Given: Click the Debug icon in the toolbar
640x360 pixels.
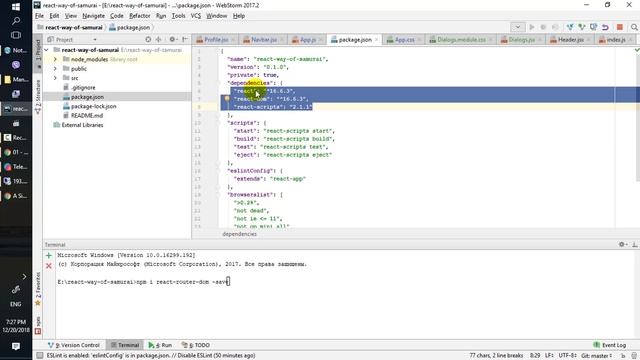Looking at the screenshot, I should tap(543, 27).
